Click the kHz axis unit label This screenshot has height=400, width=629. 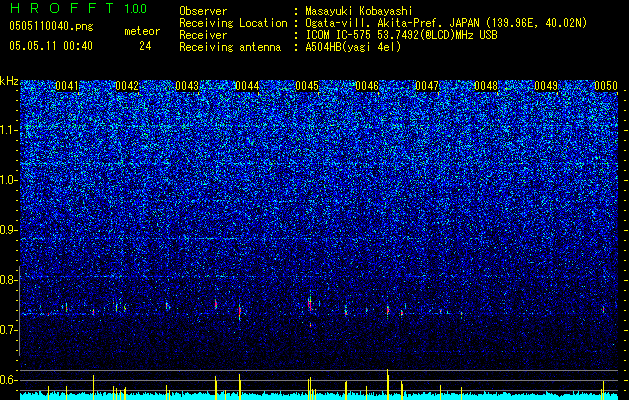point(9,81)
